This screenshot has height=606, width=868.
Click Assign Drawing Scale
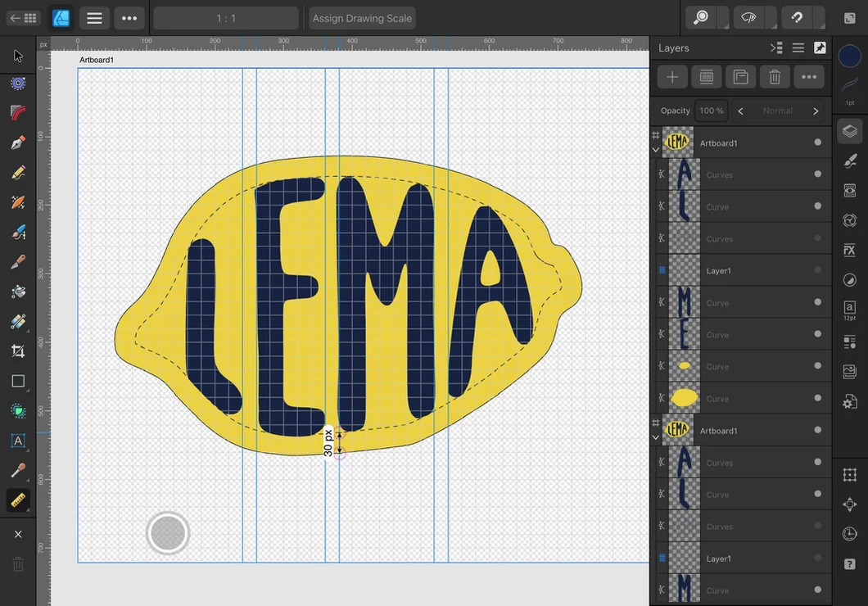362,18
